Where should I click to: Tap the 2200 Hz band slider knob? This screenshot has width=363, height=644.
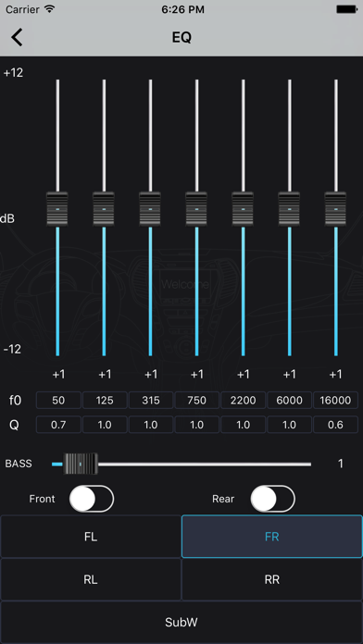click(243, 209)
